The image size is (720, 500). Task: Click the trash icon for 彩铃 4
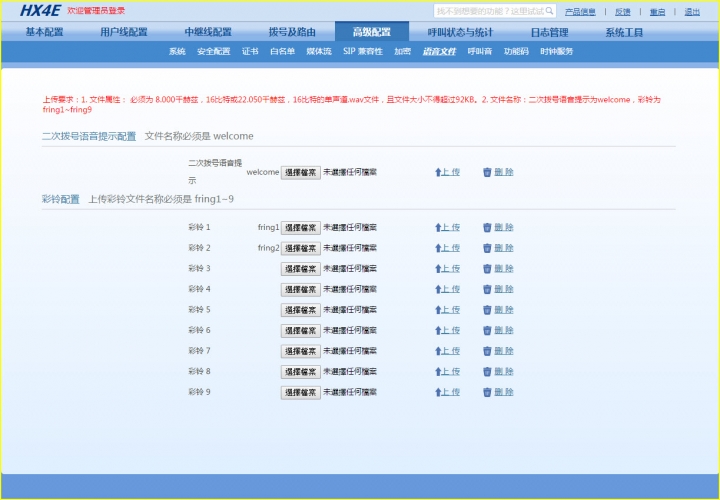(x=487, y=289)
